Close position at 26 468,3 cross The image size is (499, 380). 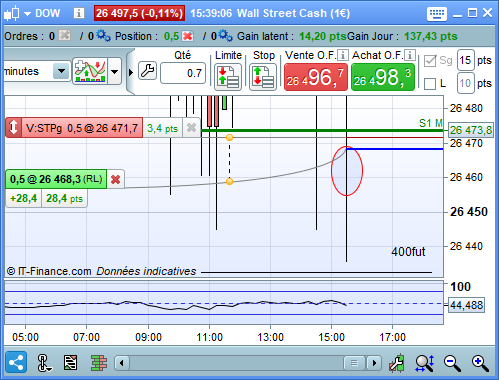(x=115, y=180)
